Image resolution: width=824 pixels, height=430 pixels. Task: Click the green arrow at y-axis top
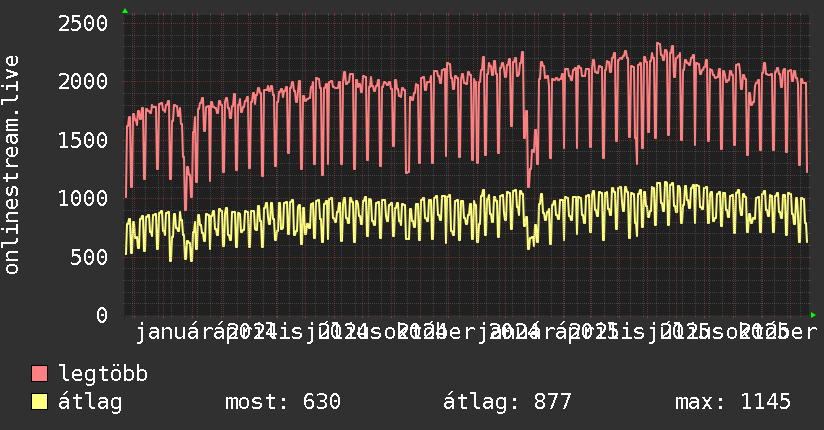125,11
